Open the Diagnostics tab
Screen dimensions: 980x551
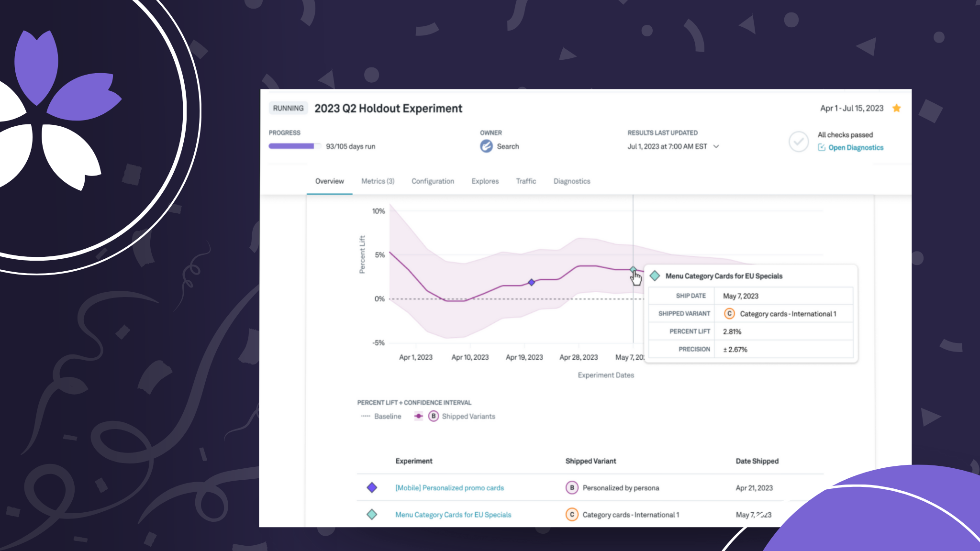pyautogui.click(x=572, y=181)
